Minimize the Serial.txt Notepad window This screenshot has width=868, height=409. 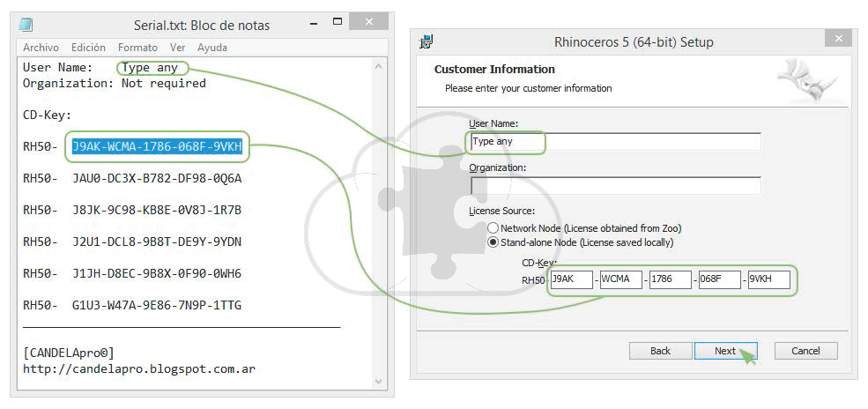[x=312, y=23]
